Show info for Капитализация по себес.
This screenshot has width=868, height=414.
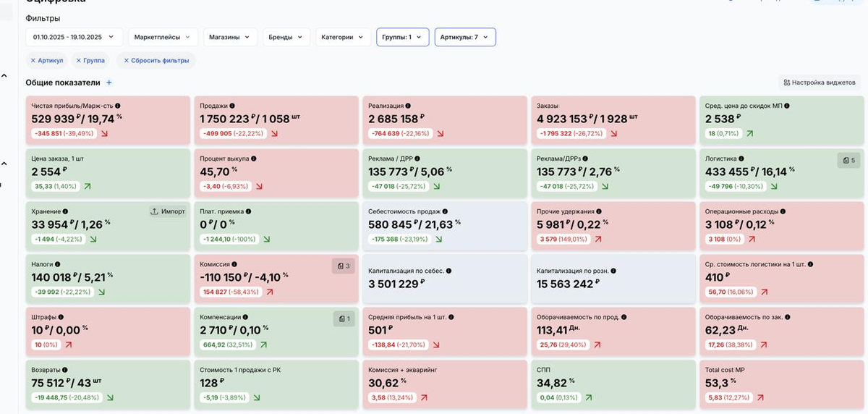[x=449, y=271]
